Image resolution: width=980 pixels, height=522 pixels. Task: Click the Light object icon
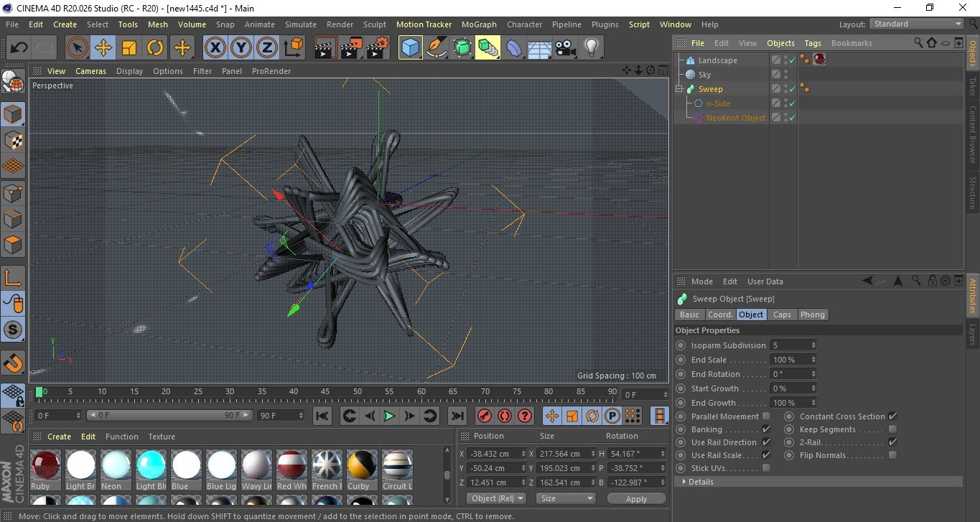point(591,48)
